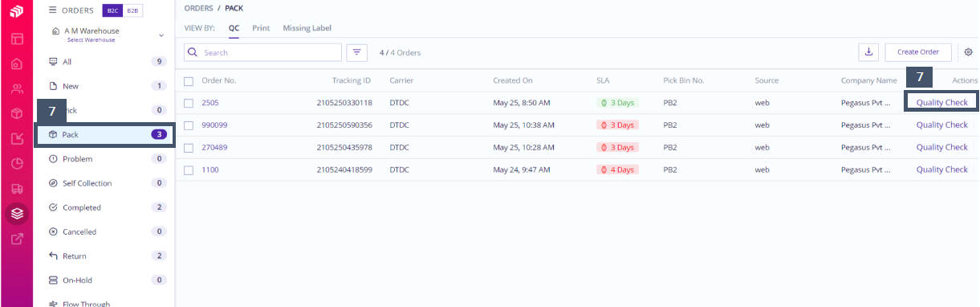
Task: Open the inbound arrow icon in the rail
Action: (x=17, y=138)
